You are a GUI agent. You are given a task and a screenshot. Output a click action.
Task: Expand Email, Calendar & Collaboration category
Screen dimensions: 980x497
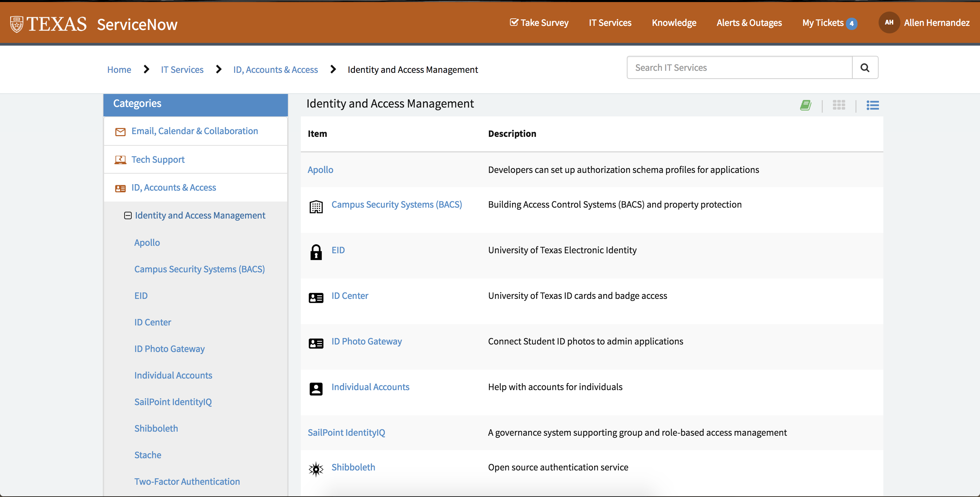tap(194, 131)
